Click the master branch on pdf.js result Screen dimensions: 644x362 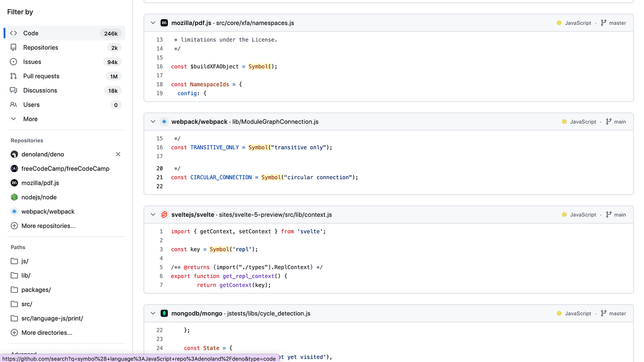(x=614, y=23)
